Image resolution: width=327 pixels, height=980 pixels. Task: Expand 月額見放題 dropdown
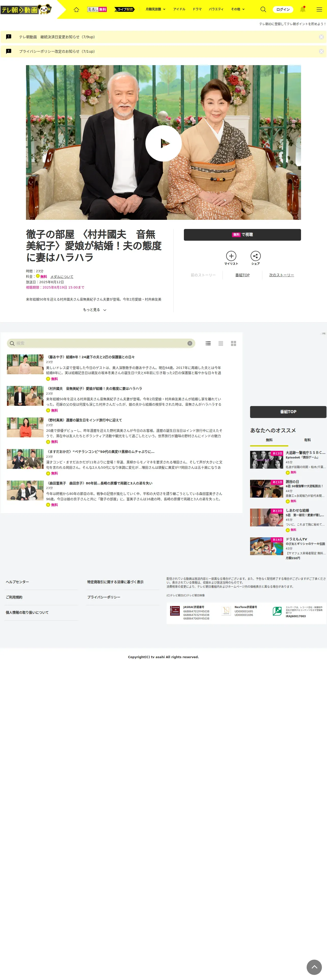(155, 9)
